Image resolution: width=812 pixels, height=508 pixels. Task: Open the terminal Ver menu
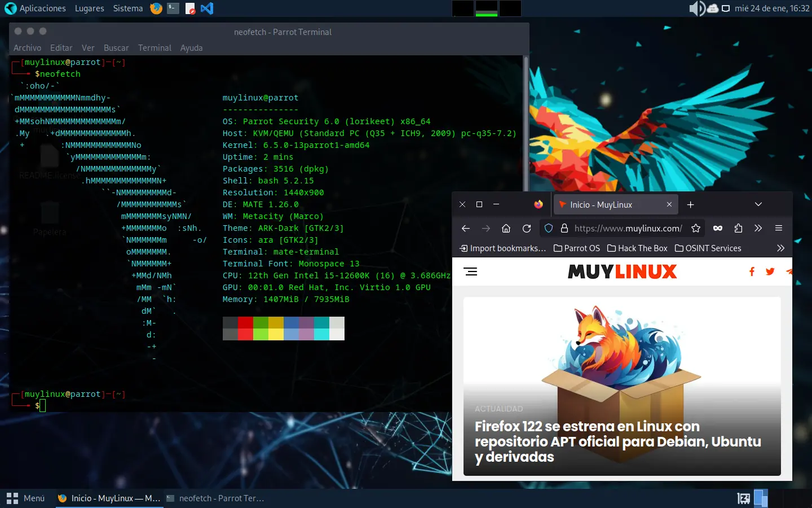point(88,48)
